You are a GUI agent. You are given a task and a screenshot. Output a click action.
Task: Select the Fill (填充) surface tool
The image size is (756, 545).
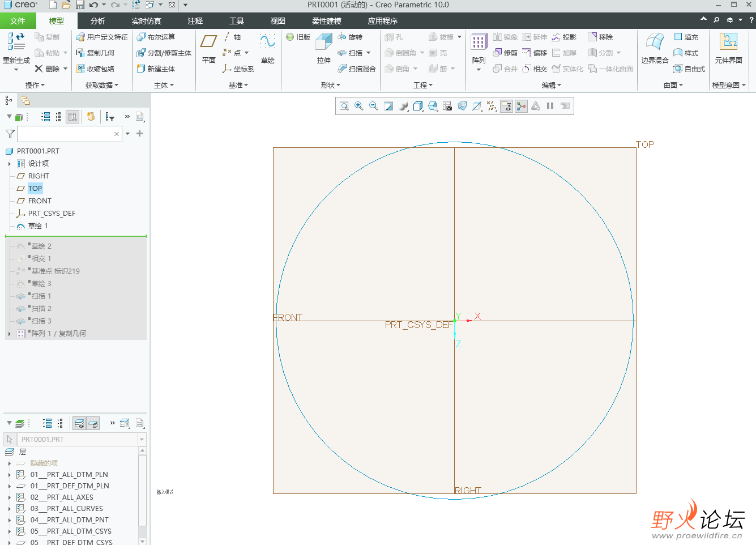[x=686, y=37]
